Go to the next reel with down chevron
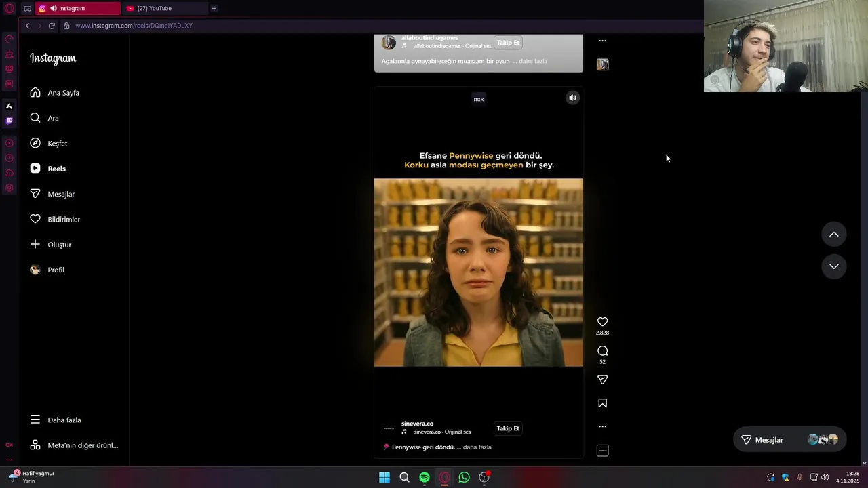Image resolution: width=868 pixels, height=488 pixels. pyautogui.click(x=834, y=266)
